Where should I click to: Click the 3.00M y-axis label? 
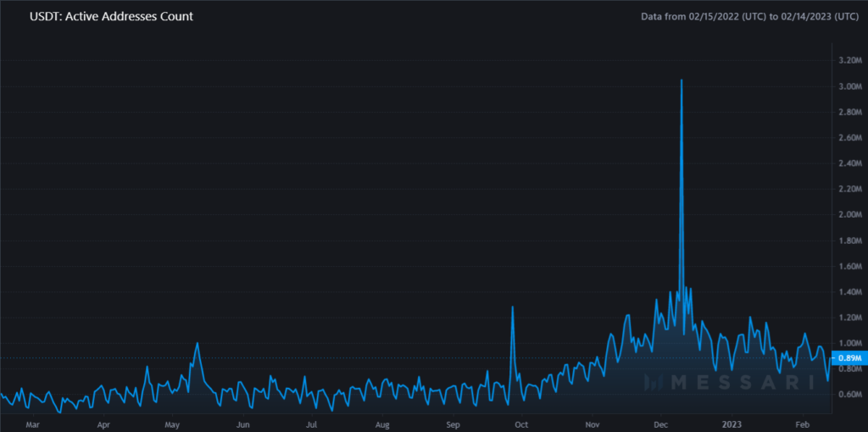coord(849,86)
